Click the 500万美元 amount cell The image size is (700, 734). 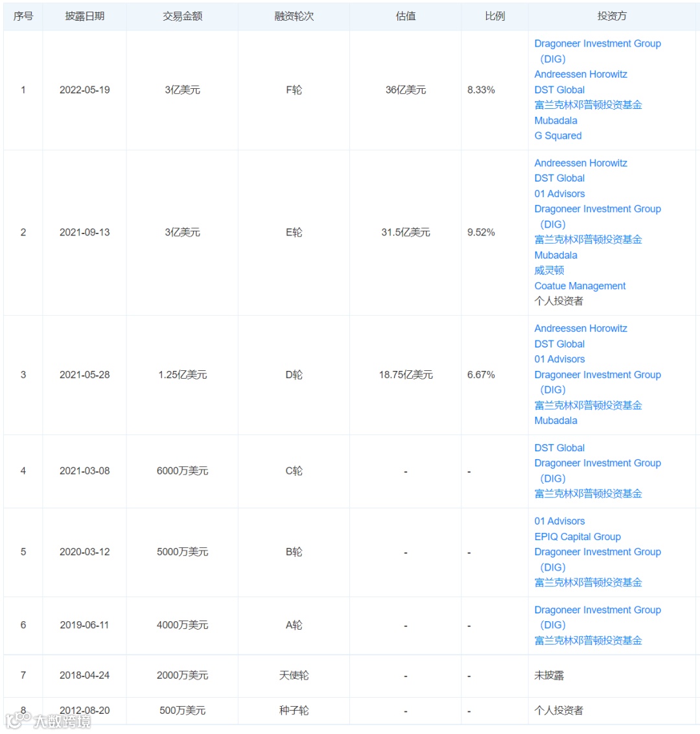click(x=183, y=711)
